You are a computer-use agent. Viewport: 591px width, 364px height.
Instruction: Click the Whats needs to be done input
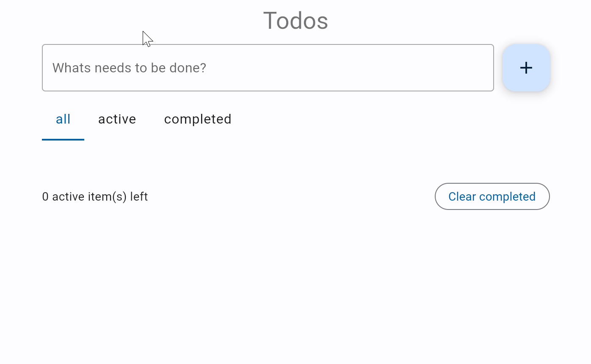[x=268, y=68]
